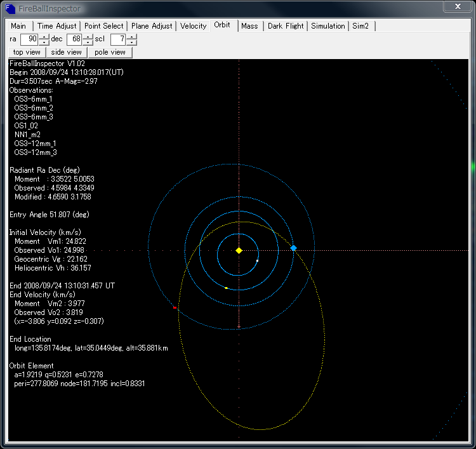The width and height of the screenshot is (476, 449).
Task: Decrease scl with the down arrow
Action: point(131,43)
